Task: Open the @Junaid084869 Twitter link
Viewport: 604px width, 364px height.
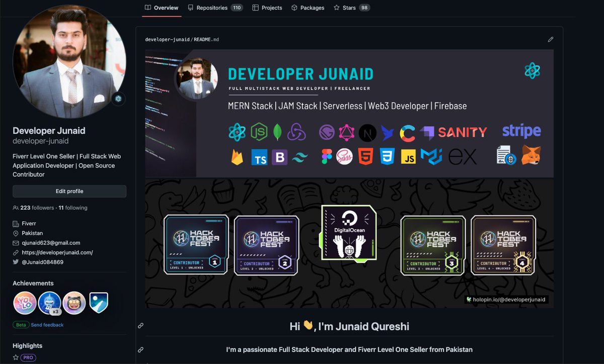Action: 42,262
